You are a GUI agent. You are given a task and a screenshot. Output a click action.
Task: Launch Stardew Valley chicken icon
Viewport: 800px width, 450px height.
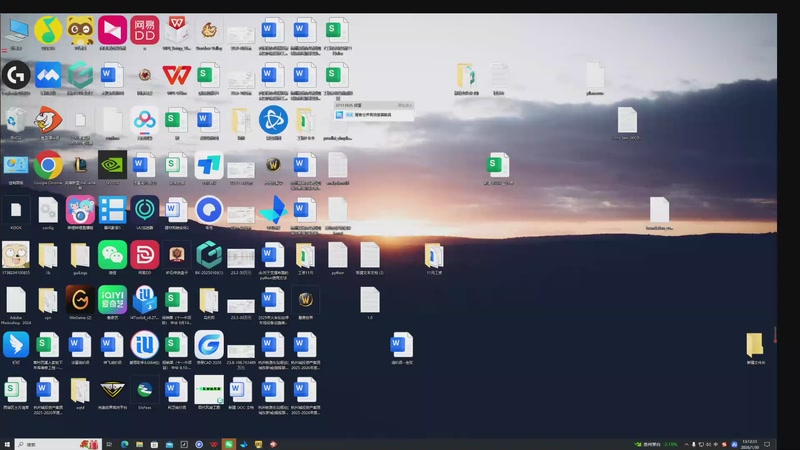point(209,32)
